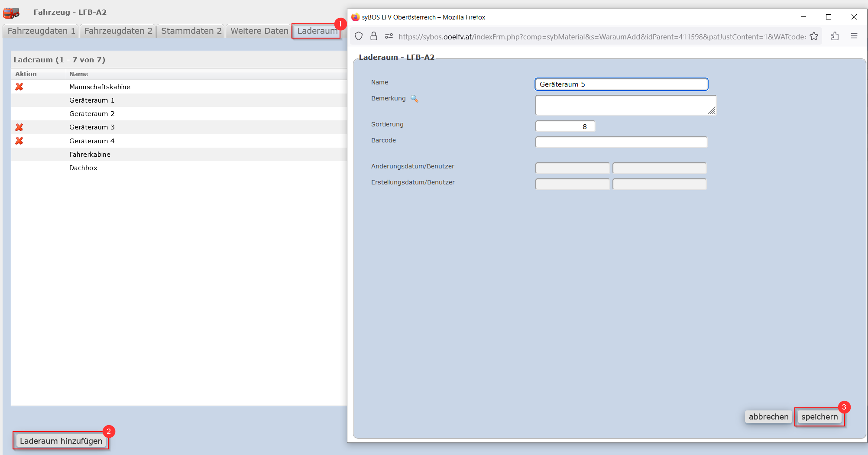Click the Laderaum hinzufügen button
The width and height of the screenshot is (868, 455).
pos(61,441)
